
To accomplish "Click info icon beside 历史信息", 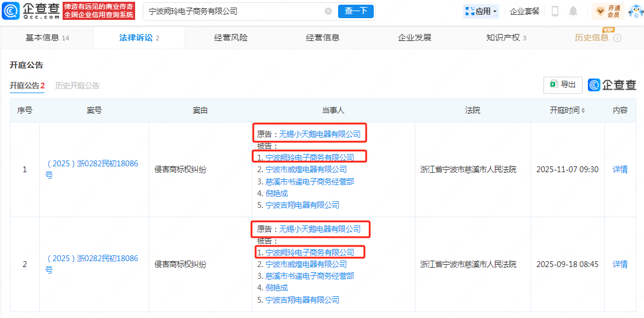I will pyautogui.click(x=617, y=38).
